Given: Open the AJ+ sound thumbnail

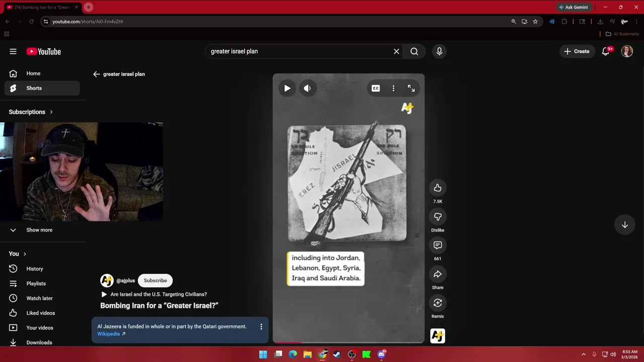Looking at the screenshot, I should [438, 336].
